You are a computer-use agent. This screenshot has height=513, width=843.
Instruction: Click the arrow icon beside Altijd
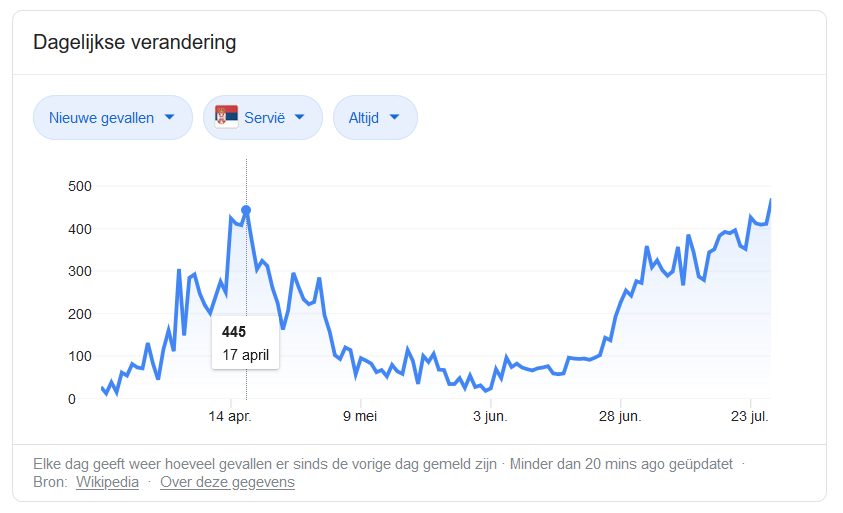pos(394,117)
